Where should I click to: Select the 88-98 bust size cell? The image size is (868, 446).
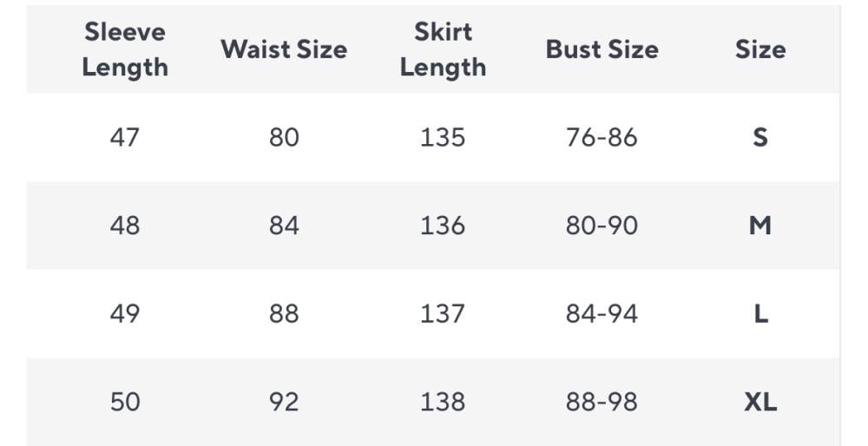tap(602, 402)
